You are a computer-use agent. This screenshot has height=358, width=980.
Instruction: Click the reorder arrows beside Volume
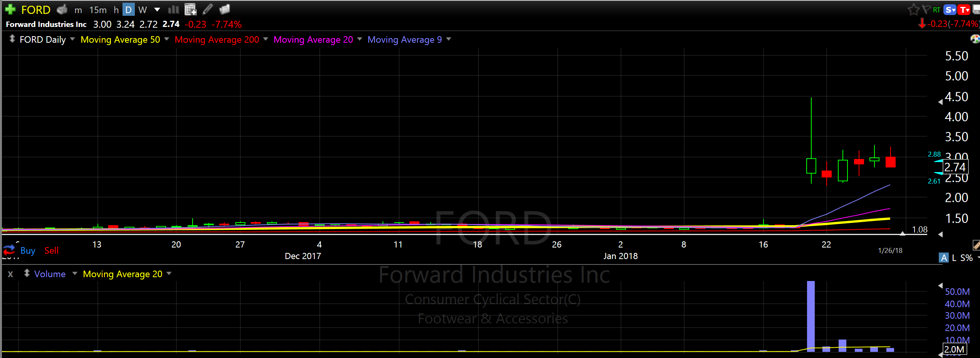27,273
